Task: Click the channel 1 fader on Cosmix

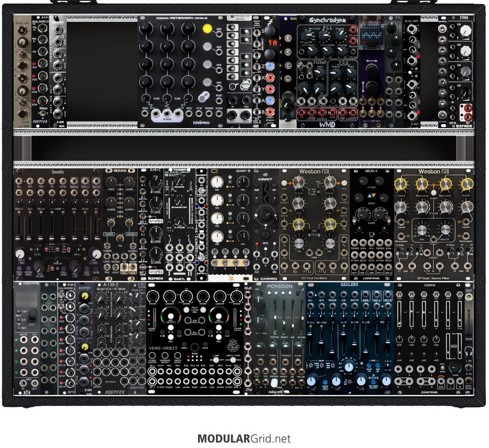Action: [400, 313]
